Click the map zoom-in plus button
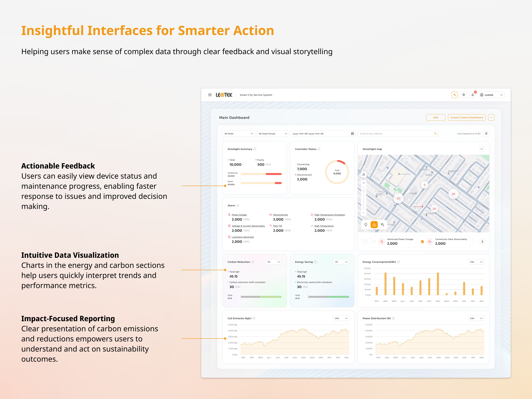Viewport: 532px width, 399px height. tap(364, 183)
